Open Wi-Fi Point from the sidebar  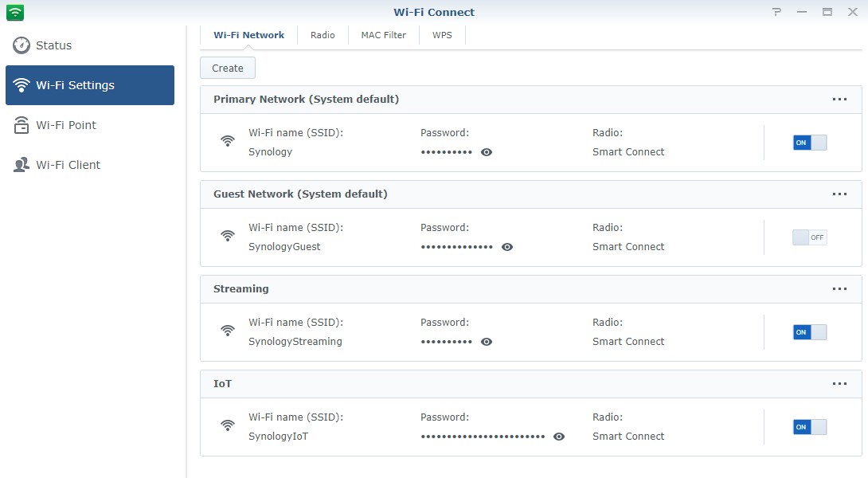pyautogui.click(x=66, y=125)
